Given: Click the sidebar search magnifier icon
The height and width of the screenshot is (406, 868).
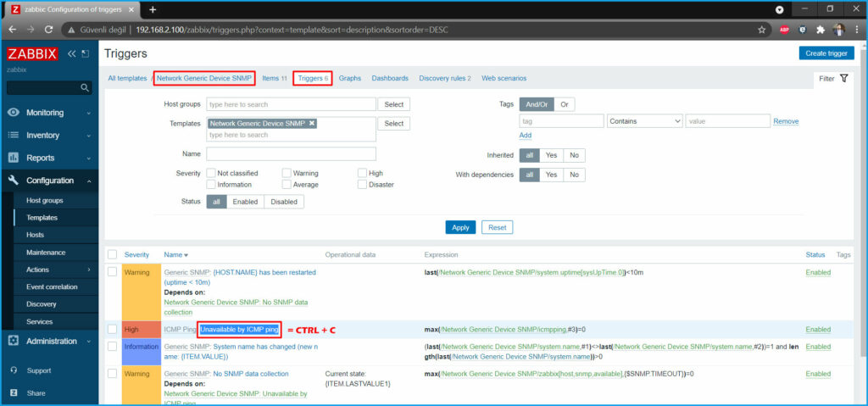Looking at the screenshot, I should pyautogui.click(x=85, y=87).
